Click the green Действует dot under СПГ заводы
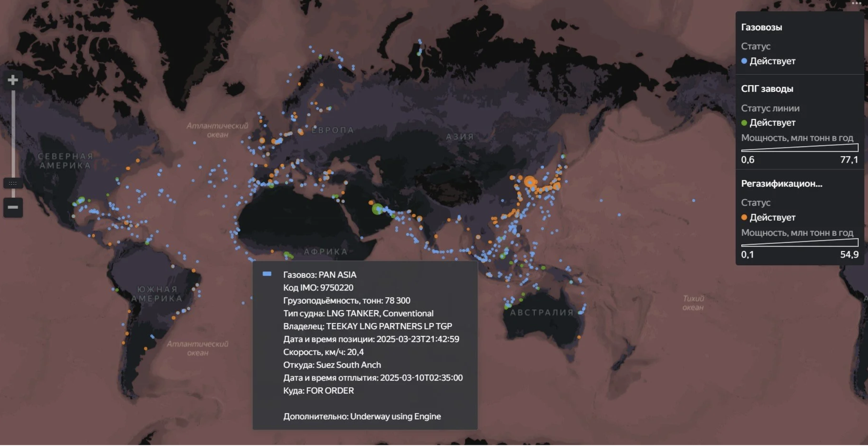Viewport: 868px width, 447px height. click(x=744, y=123)
